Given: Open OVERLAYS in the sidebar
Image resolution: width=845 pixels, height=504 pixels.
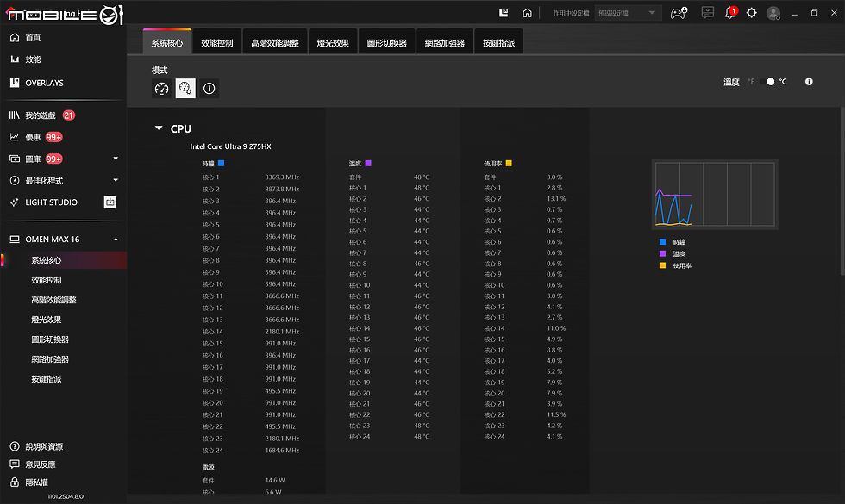Looking at the screenshot, I should click(36, 83).
